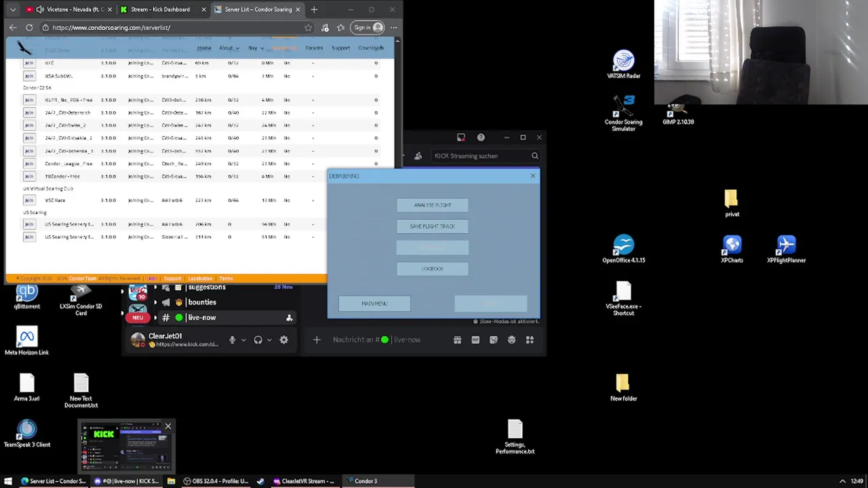The image size is (868, 488).
Task: Open Support in the Condor site navigation
Action: point(340,48)
